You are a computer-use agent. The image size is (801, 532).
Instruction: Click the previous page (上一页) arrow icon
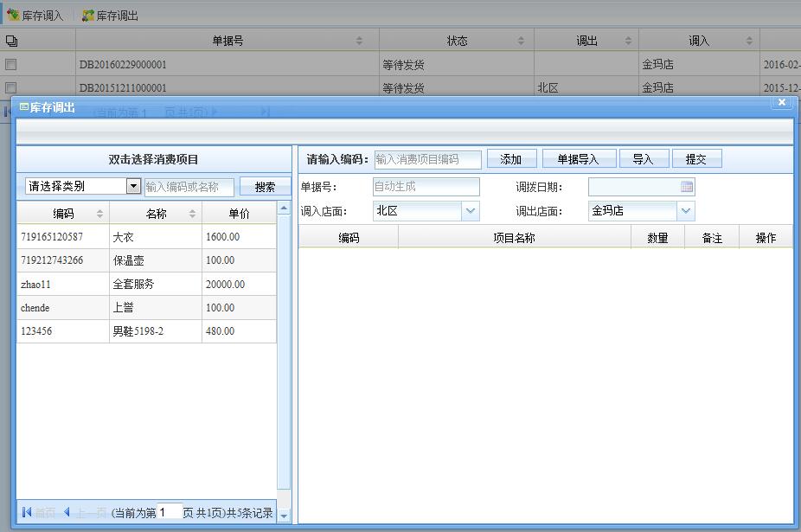click(x=67, y=513)
